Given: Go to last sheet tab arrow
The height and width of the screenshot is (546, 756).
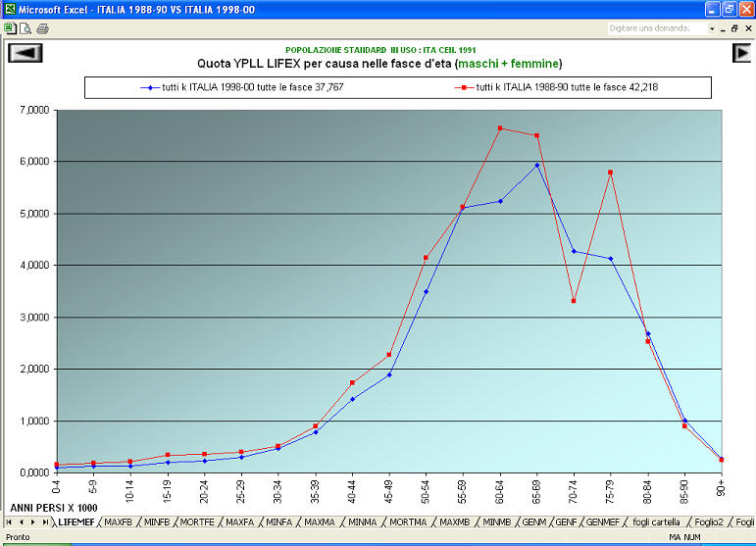Looking at the screenshot, I should [45, 521].
